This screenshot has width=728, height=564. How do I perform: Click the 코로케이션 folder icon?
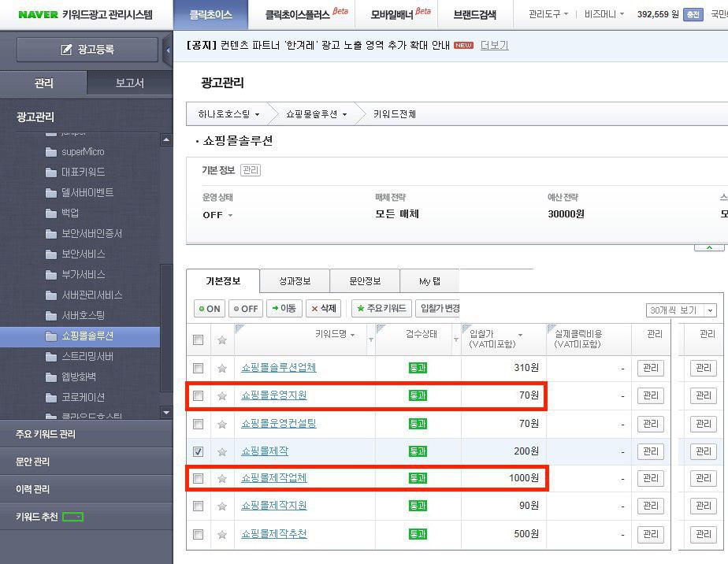pyautogui.click(x=51, y=398)
